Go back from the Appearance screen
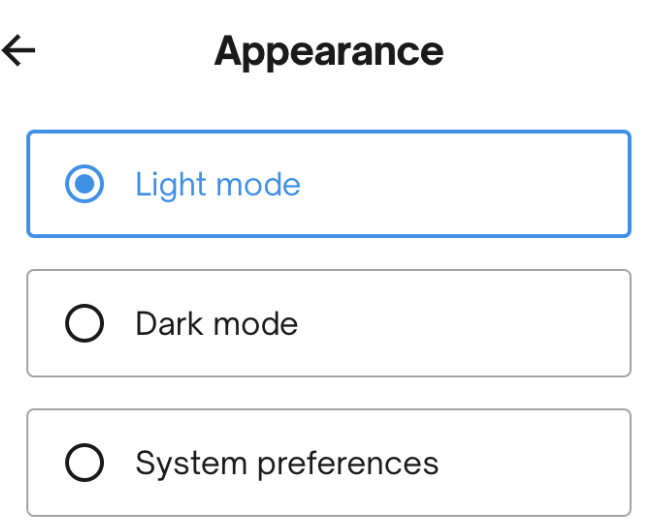The width and height of the screenshot is (646, 532). point(19,50)
